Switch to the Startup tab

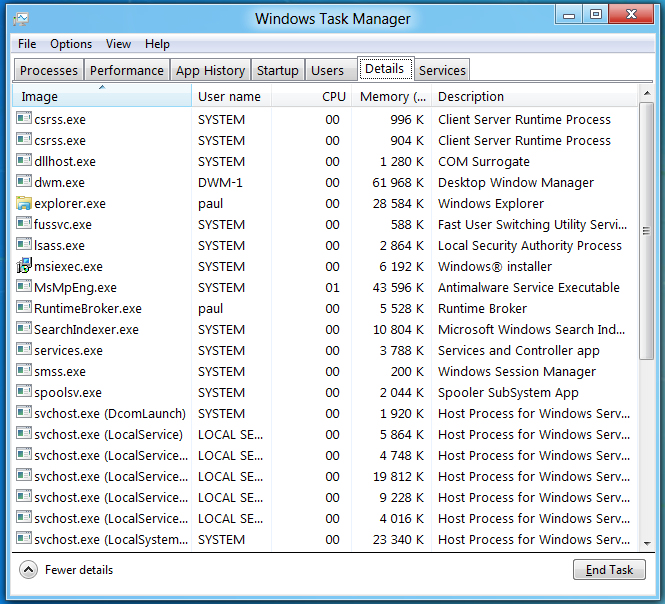pos(278,70)
